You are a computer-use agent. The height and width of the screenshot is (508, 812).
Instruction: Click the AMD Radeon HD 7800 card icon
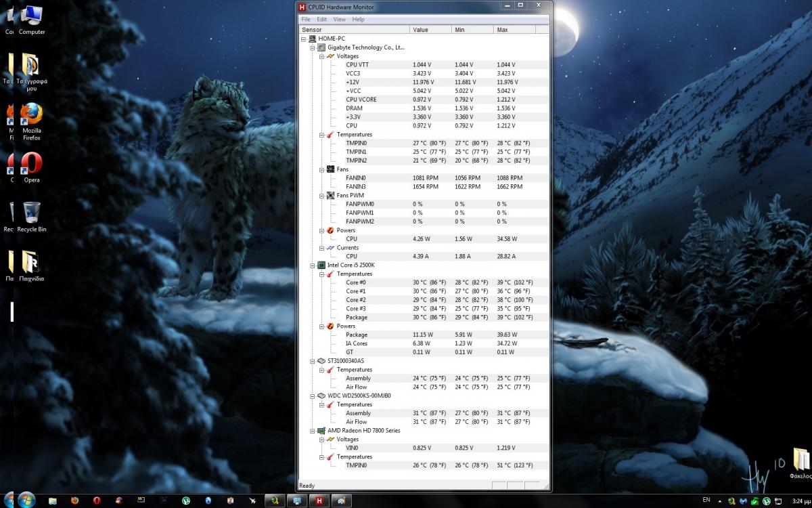[321, 430]
